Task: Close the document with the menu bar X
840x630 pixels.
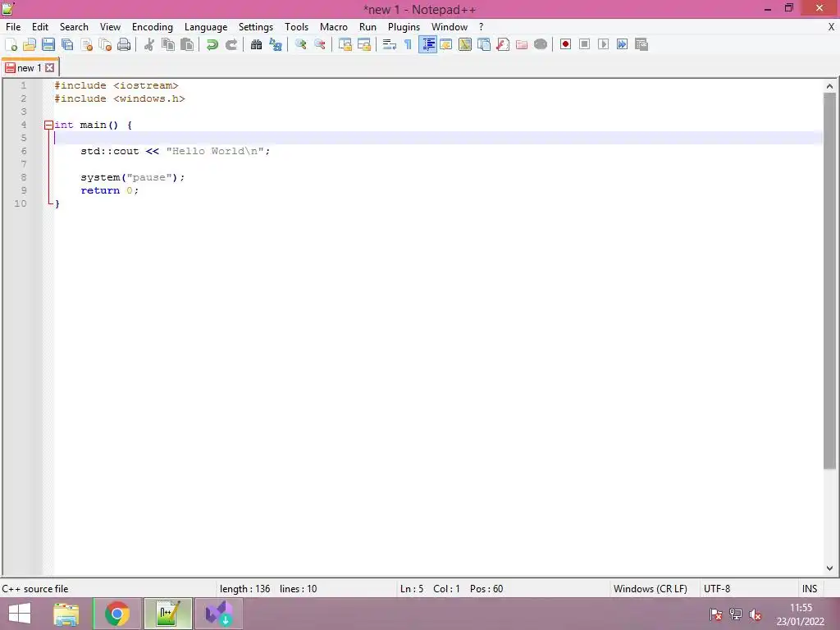Action: tap(831, 27)
